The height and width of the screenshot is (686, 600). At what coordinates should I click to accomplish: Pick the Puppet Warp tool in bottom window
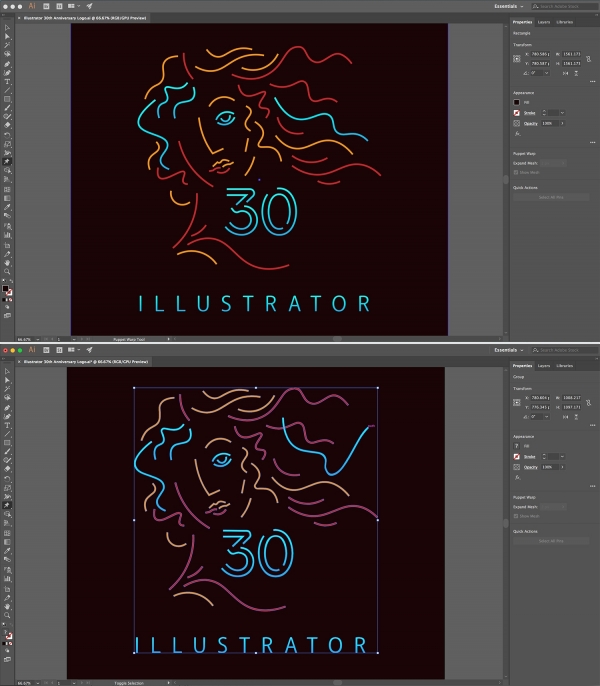[x=7, y=505]
